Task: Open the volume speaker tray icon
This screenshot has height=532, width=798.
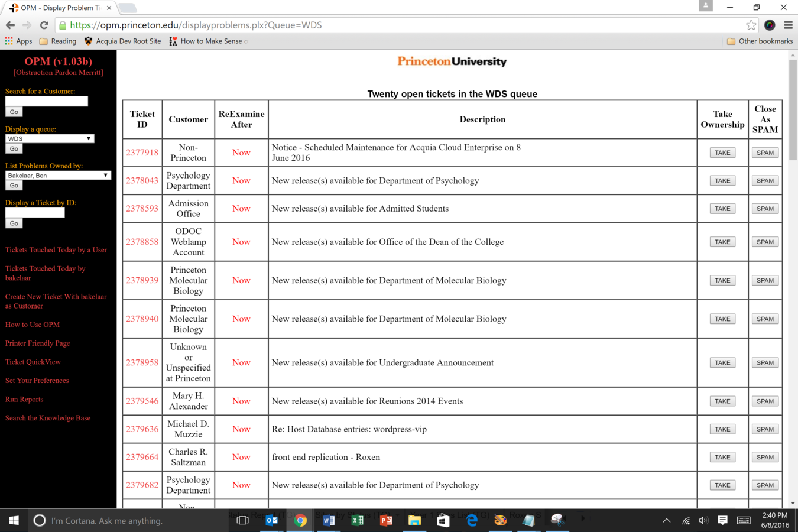Action: (703, 521)
